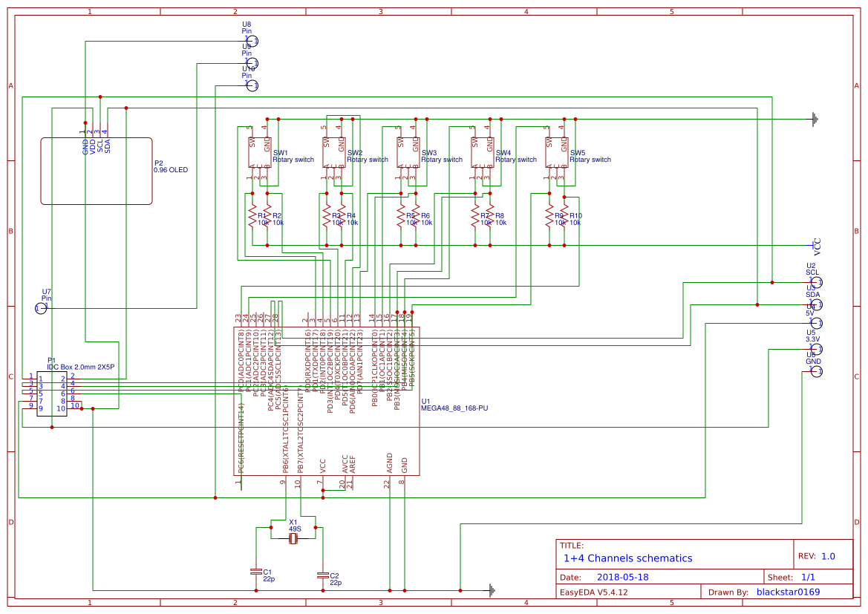Click the blackstar0169 author name
This screenshot has width=868, height=614.
click(789, 592)
